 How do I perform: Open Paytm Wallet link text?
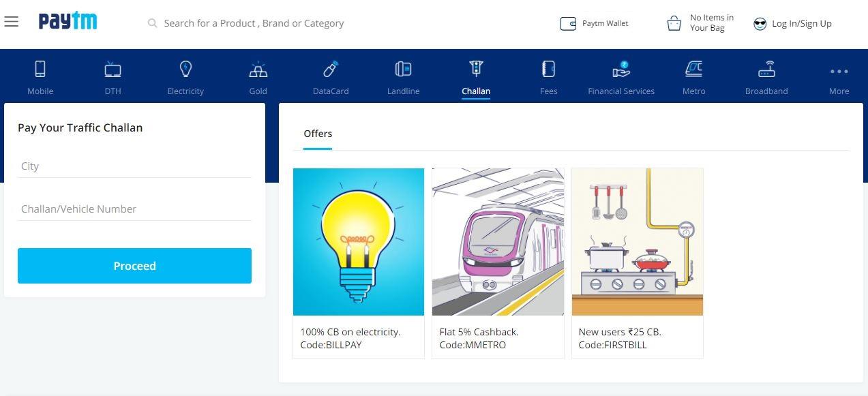pyautogui.click(x=605, y=23)
